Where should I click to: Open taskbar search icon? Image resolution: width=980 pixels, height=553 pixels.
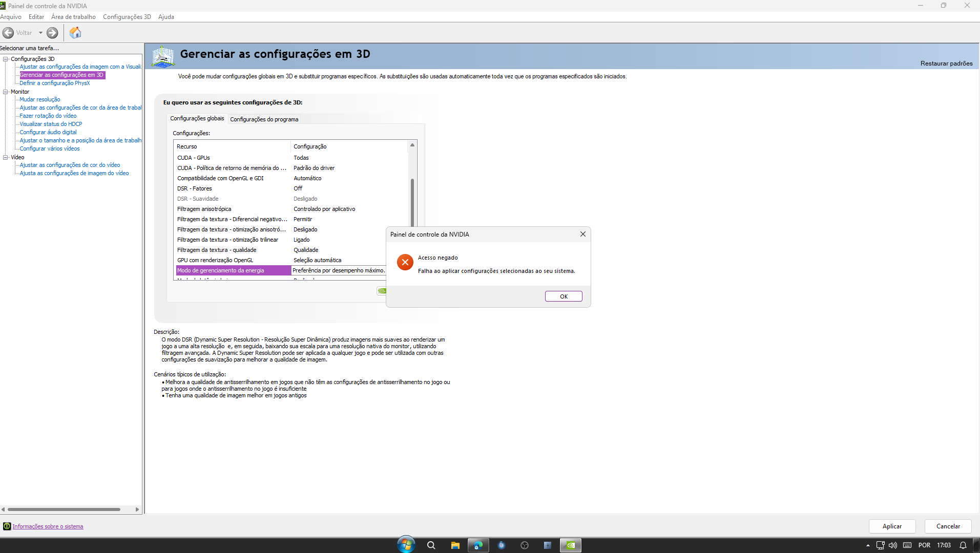[431, 545]
